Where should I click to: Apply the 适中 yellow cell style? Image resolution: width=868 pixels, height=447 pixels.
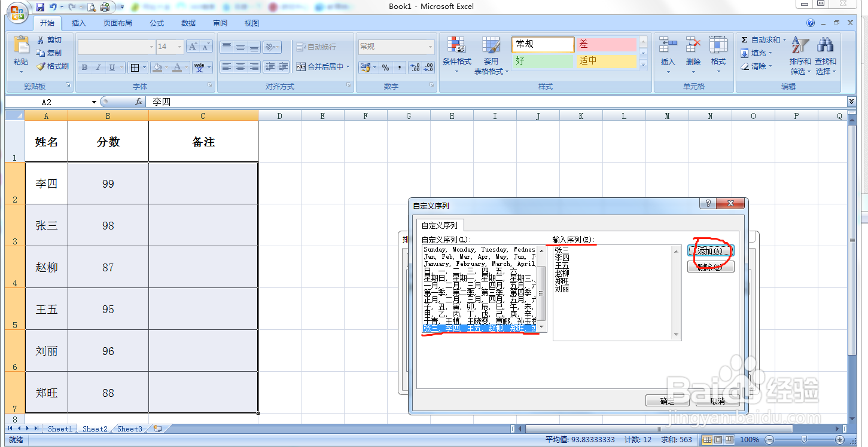(606, 61)
